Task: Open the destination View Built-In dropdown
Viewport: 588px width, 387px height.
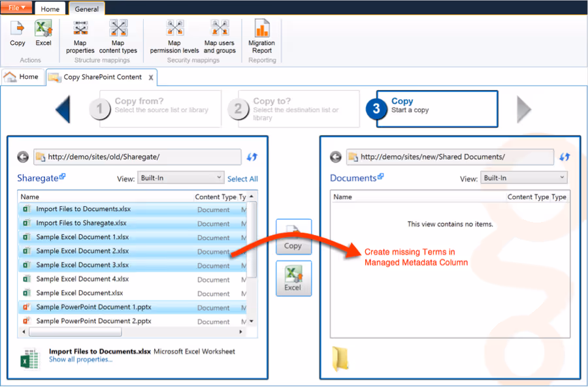Action: [524, 178]
